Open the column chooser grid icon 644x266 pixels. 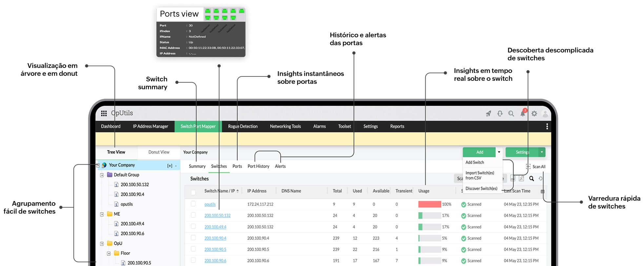542,191
